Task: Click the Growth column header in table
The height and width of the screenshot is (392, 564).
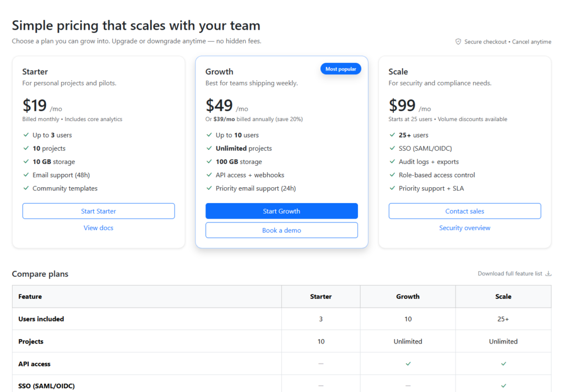Action: (x=408, y=297)
